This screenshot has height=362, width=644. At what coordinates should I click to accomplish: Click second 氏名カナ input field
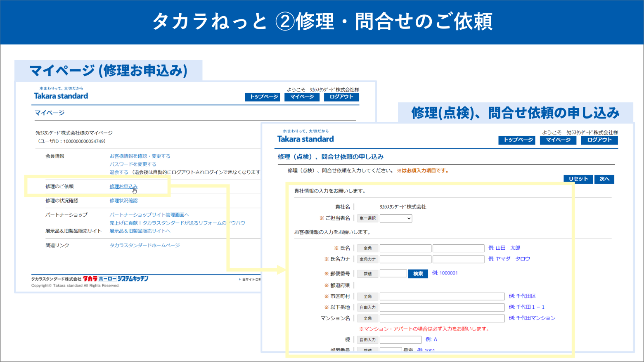pyautogui.click(x=458, y=259)
